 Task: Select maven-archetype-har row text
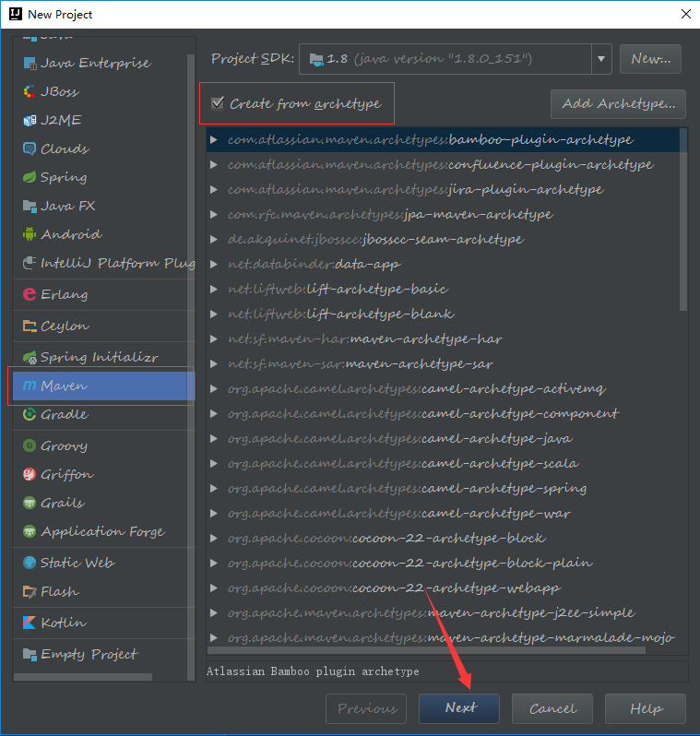click(x=365, y=338)
